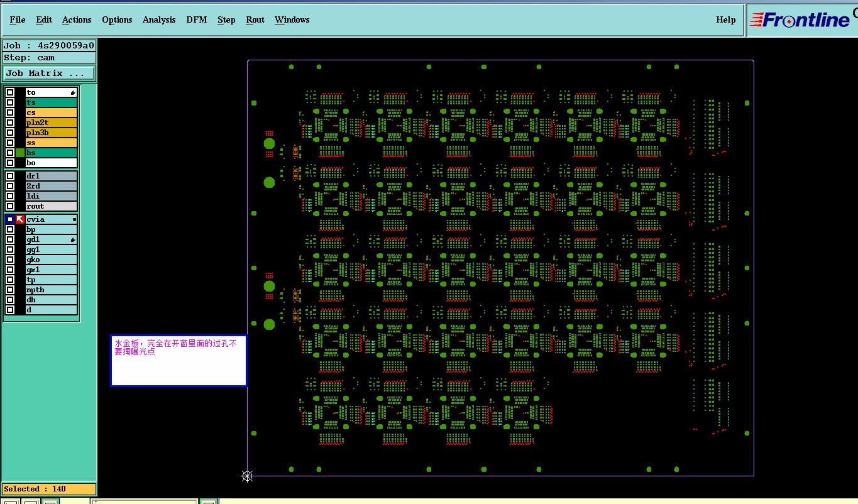Select the drl layer name

pyautogui.click(x=52, y=176)
